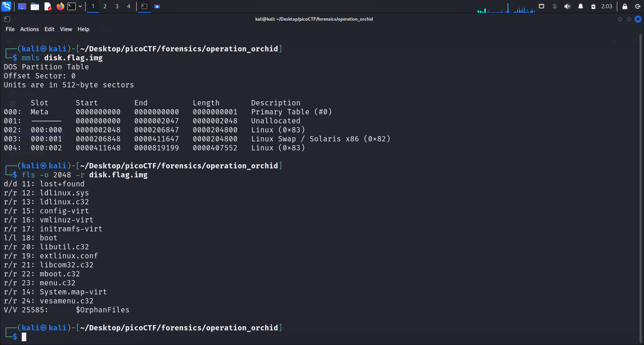Image resolution: width=644 pixels, height=345 pixels.
Task: Open the Actions menu
Action: 29,29
